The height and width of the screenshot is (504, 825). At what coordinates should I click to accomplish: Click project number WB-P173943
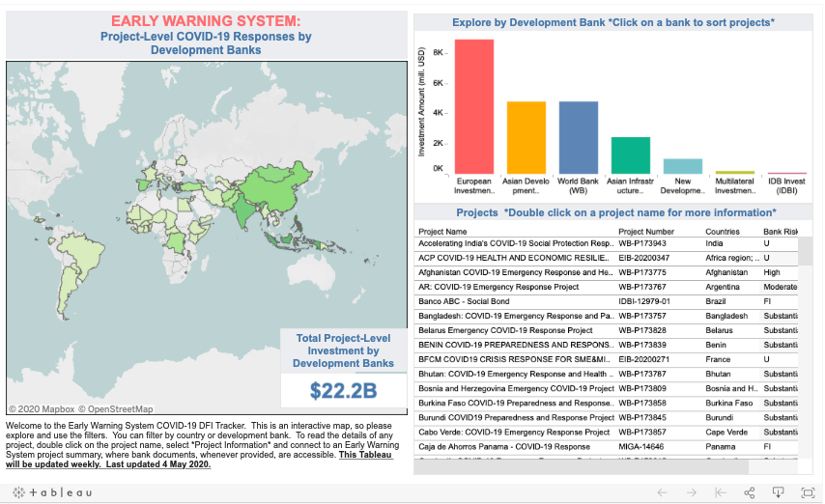641,243
